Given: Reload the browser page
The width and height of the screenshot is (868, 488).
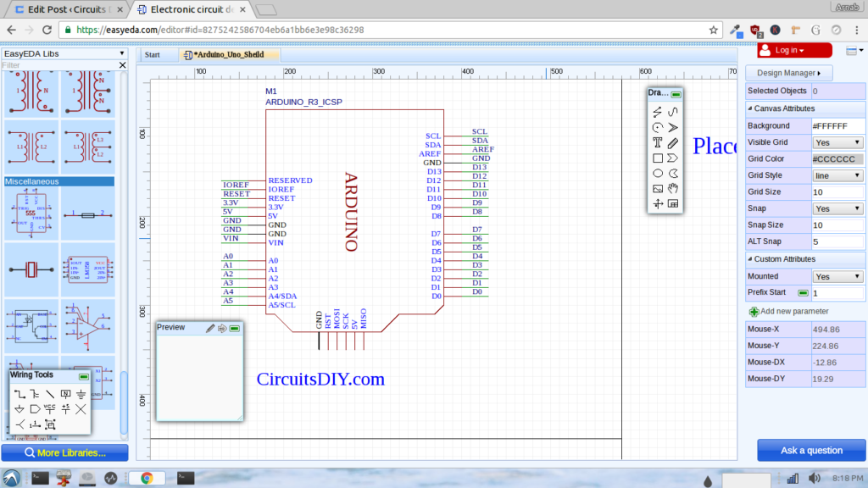Looking at the screenshot, I should click(47, 30).
